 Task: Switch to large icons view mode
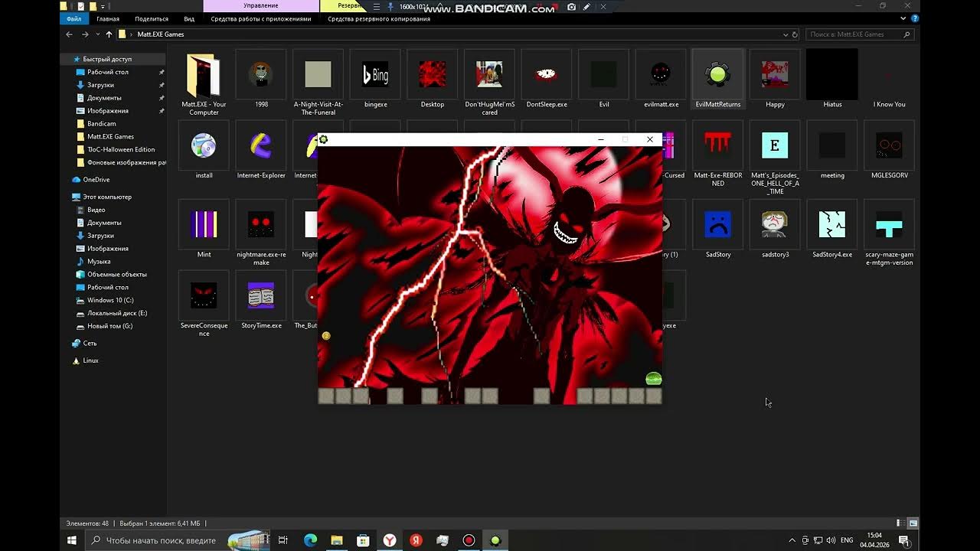click(x=913, y=523)
